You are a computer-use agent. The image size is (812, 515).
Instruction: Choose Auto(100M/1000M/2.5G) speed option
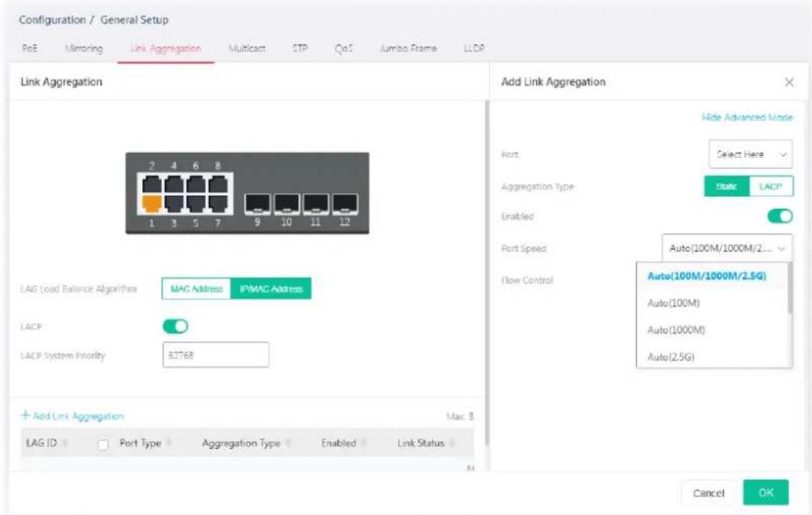click(707, 276)
